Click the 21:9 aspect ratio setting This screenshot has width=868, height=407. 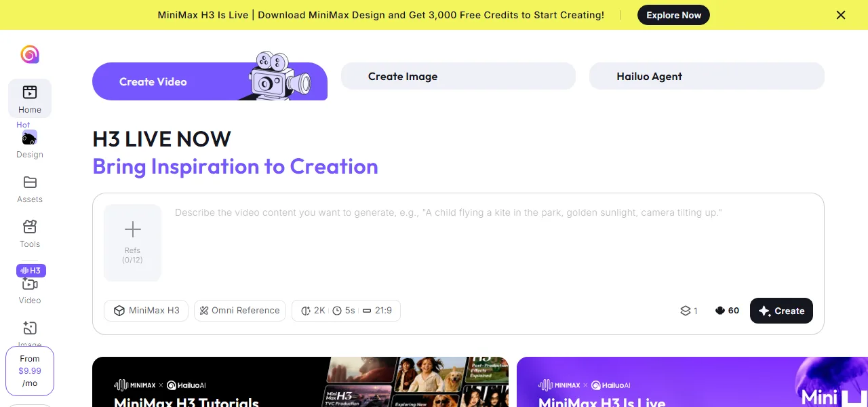(x=378, y=311)
